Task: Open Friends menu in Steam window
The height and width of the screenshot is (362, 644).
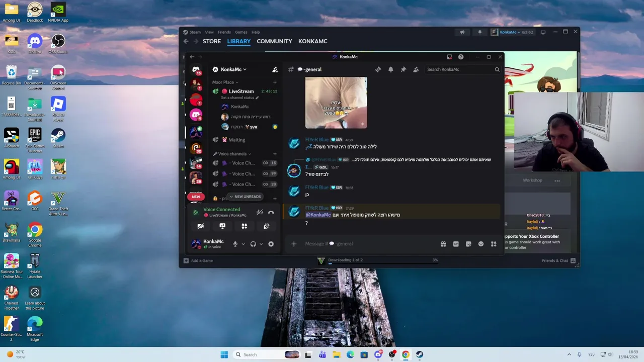Action: pyautogui.click(x=224, y=32)
